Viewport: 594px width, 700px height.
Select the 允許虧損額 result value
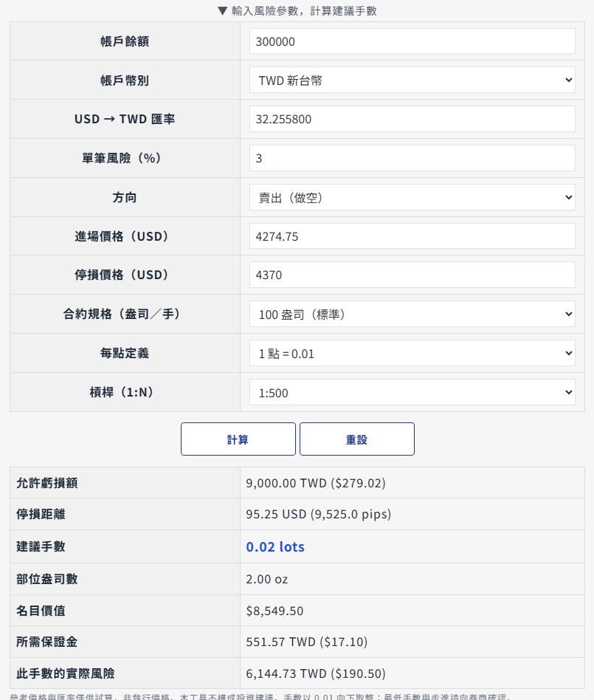pos(316,483)
